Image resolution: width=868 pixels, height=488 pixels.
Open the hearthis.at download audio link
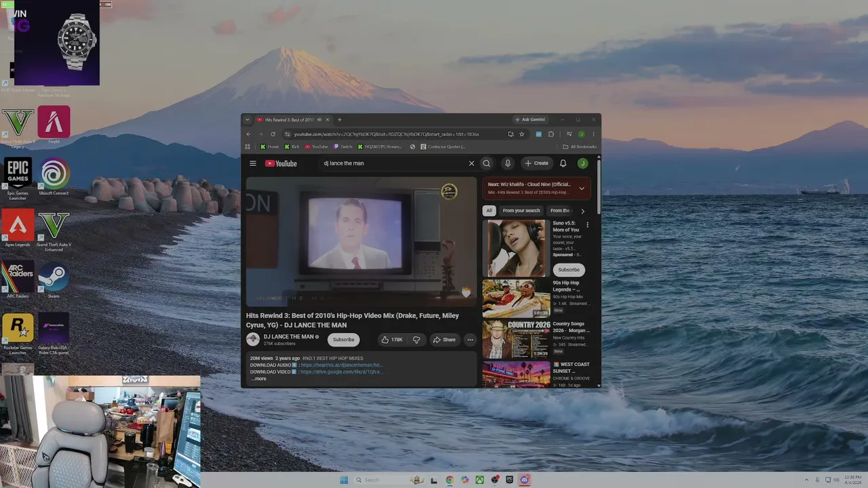[x=342, y=365]
